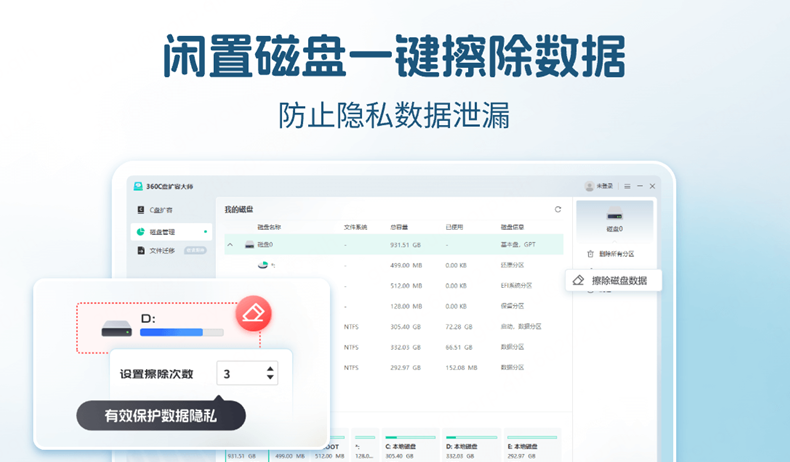Collapse the 磁盘0 row with chevron
This screenshot has width=790, height=462.
(230, 245)
